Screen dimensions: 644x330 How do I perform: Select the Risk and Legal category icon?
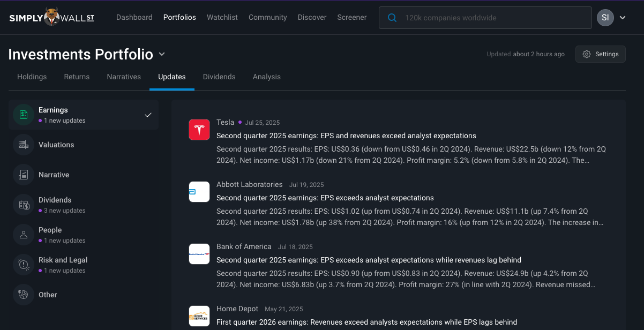point(24,265)
